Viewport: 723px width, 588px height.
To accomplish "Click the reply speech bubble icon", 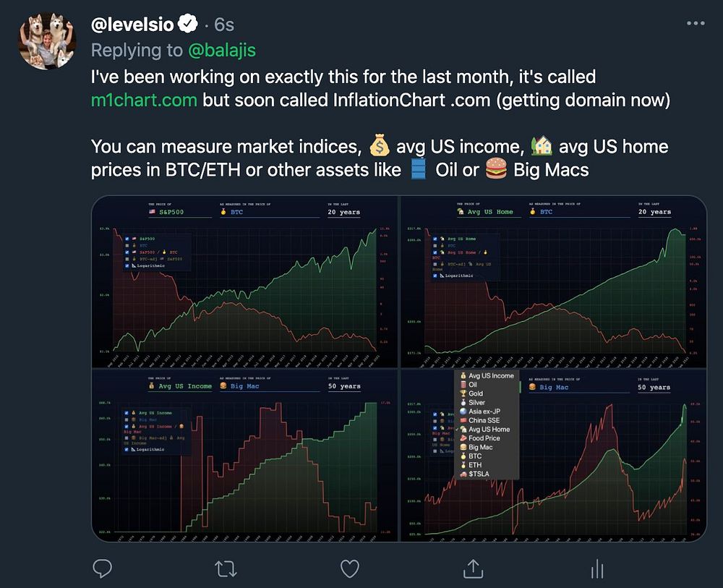I will 103,569.
